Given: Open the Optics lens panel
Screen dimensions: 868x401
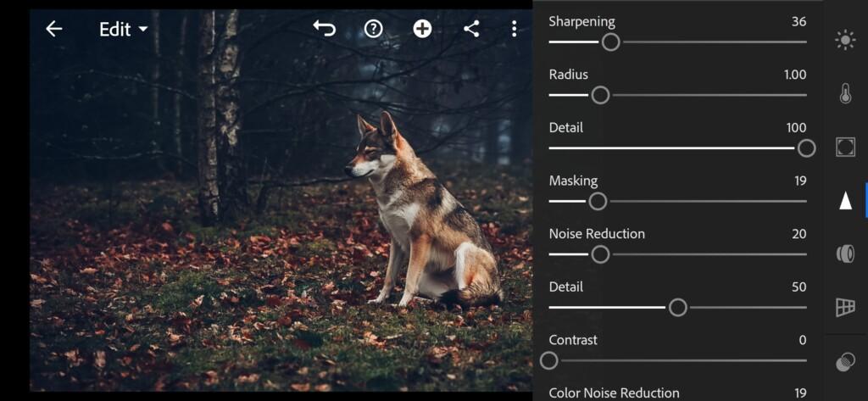Looking at the screenshot, I should pyautogui.click(x=845, y=253).
